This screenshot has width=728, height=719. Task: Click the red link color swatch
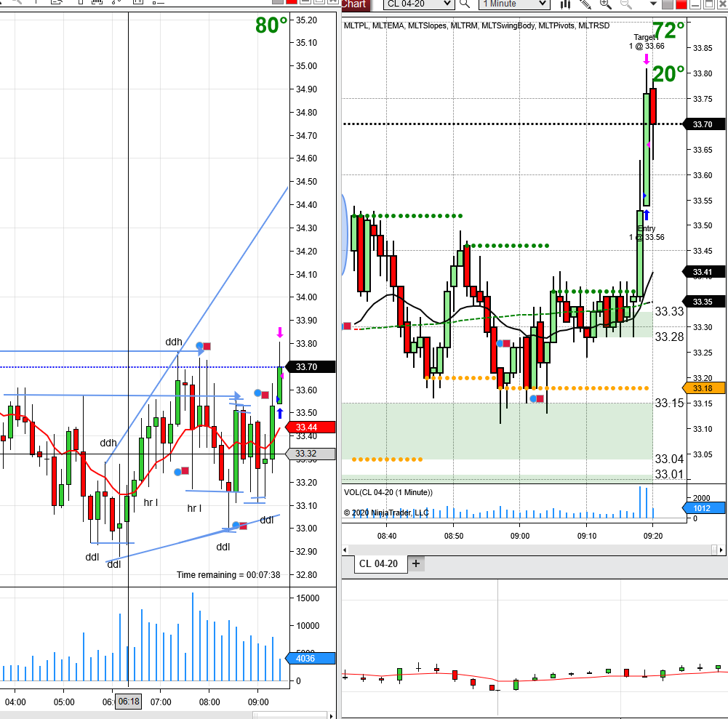point(681,4)
